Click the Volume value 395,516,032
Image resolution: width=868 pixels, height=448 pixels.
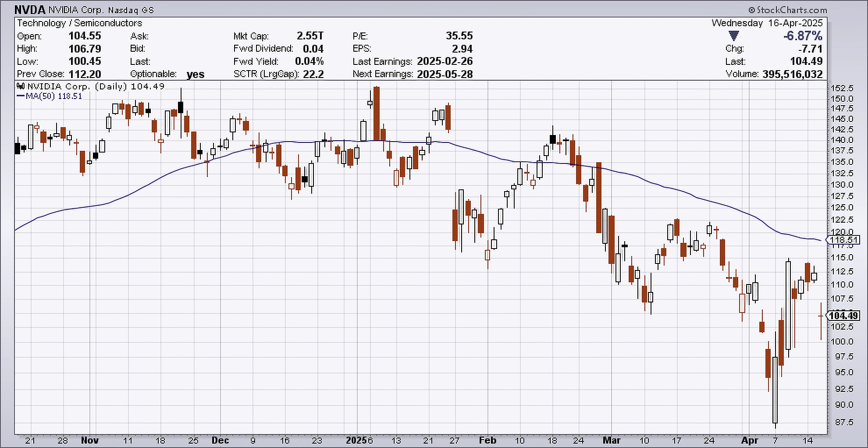[x=792, y=74]
